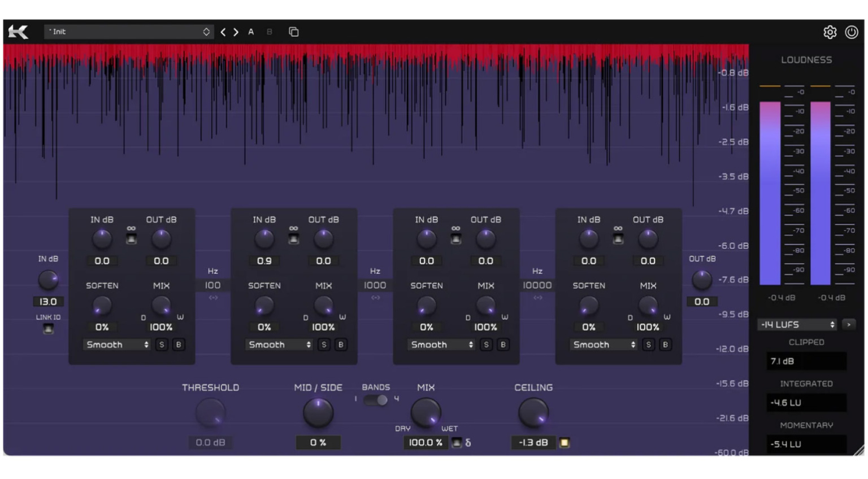868x479 pixels.
Task: Open the * Init preset dropdown
Action: coord(129,32)
